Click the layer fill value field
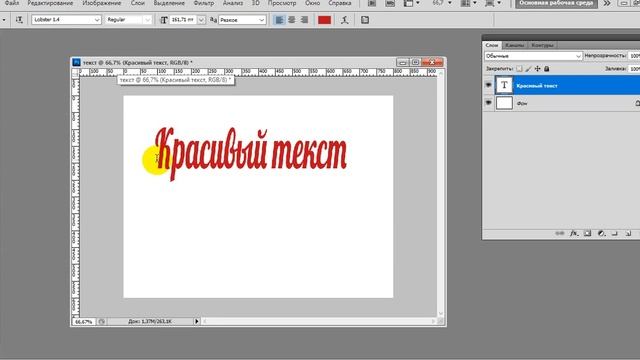 [x=634, y=69]
